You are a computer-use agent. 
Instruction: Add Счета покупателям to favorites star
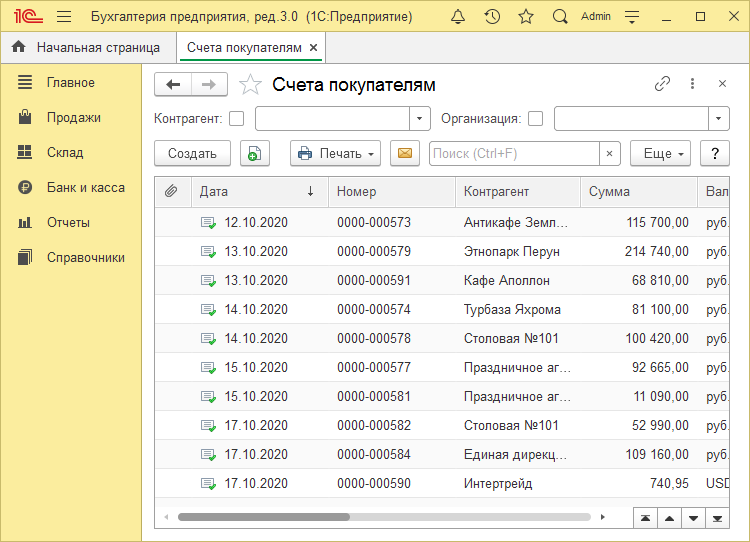[x=250, y=85]
